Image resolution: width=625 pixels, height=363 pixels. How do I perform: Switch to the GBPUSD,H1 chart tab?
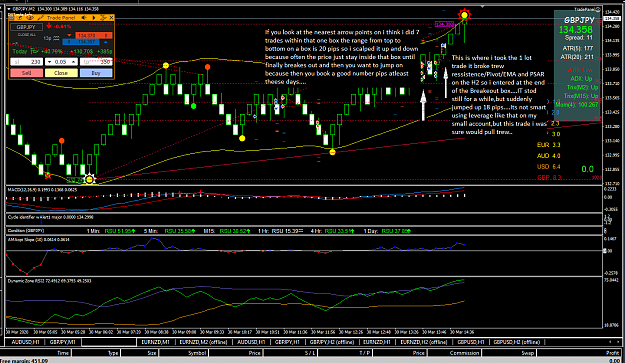pyautogui.click(x=471, y=342)
